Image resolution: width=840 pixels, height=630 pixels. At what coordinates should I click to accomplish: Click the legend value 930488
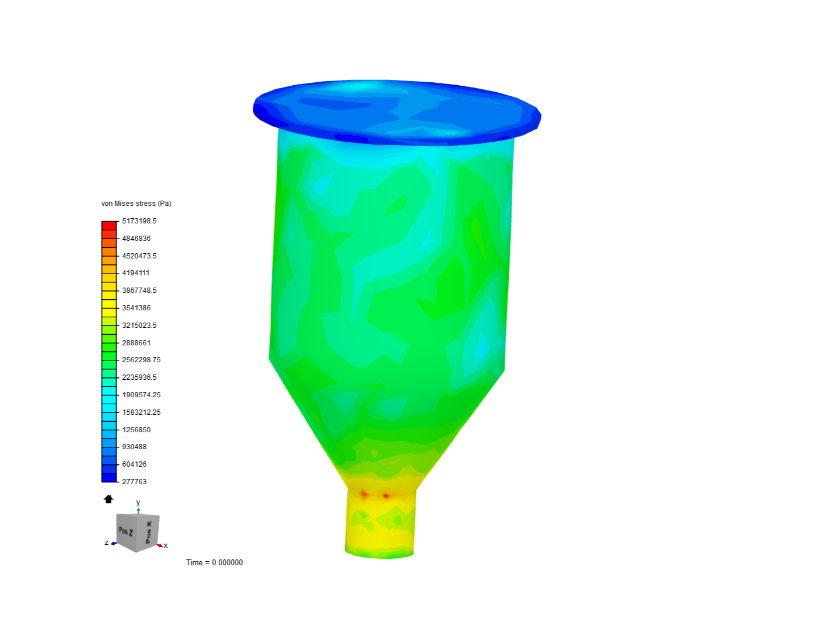point(134,447)
